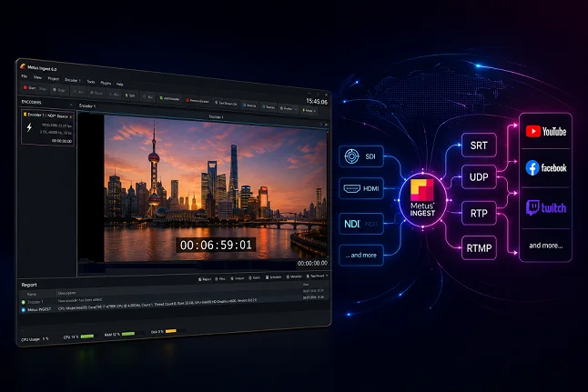Open the Metadata tab in bottom toolbar
This screenshot has height=392, width=588.
coord(294,276)
